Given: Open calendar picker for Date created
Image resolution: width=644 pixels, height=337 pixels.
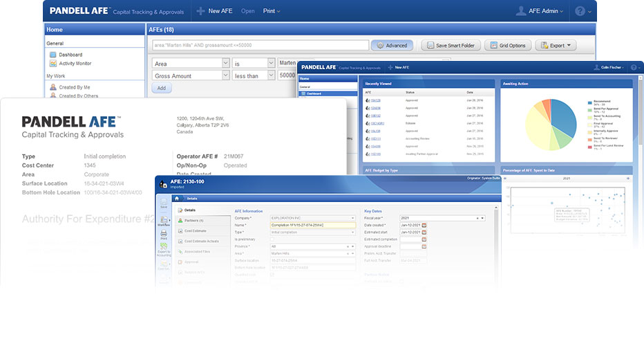Looking at the screenshot, I should pos(424,225).
